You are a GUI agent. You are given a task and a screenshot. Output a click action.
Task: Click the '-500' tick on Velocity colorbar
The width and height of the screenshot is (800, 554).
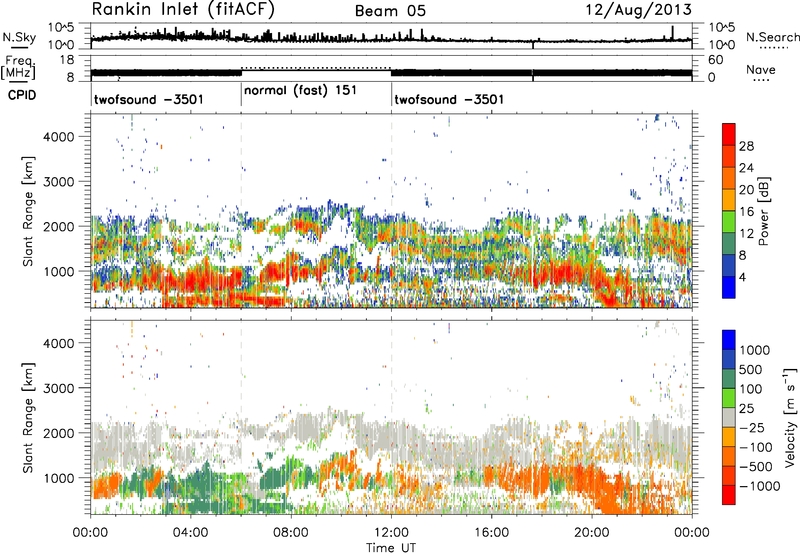pyautogui.click(x=755, y=467)
